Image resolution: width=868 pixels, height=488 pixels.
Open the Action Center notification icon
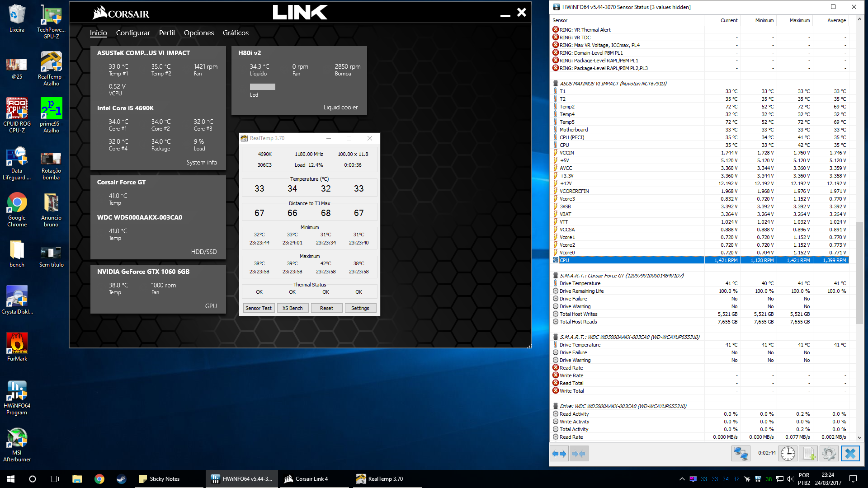(853, 479)
